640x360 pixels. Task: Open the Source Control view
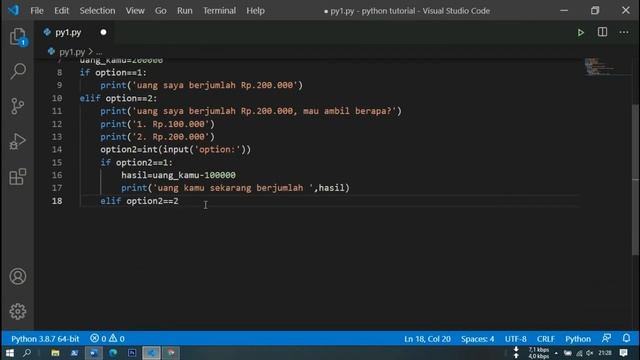point(18,106)
